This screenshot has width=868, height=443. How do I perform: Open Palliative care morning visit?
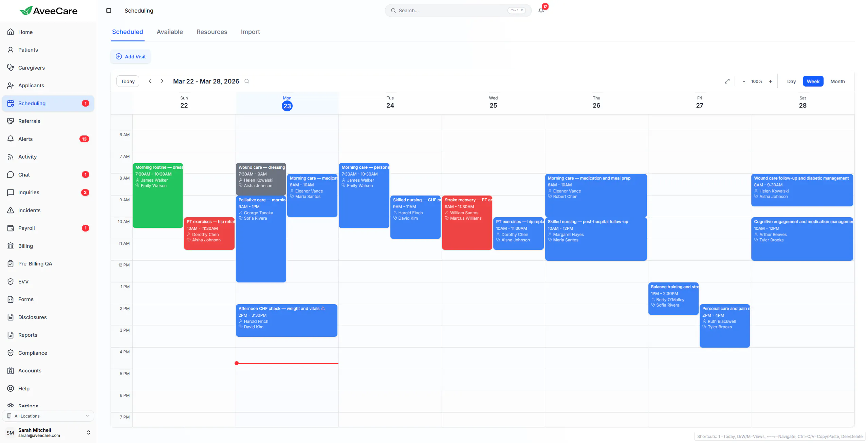point(261,239)
